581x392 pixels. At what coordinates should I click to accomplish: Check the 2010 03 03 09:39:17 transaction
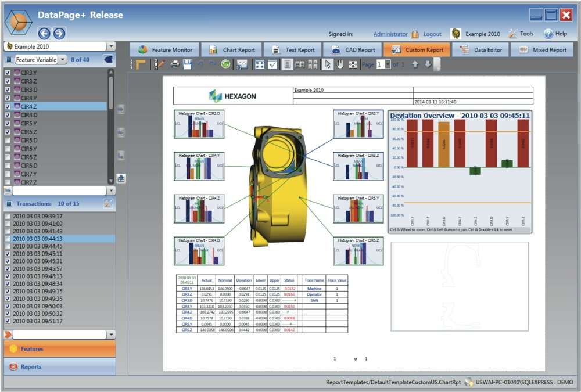click(x=8, y=216)
